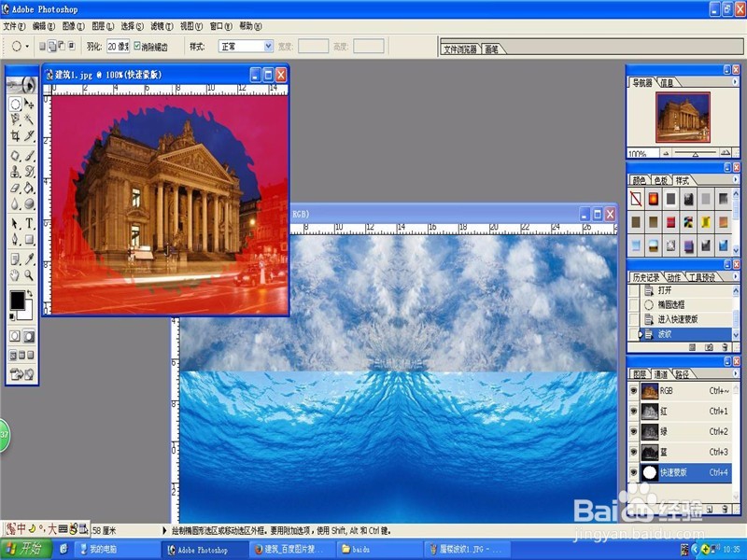Viewport: 747px width, 560px height.
Task: Click the foreground color swatch
Action: tap(17, 300)
